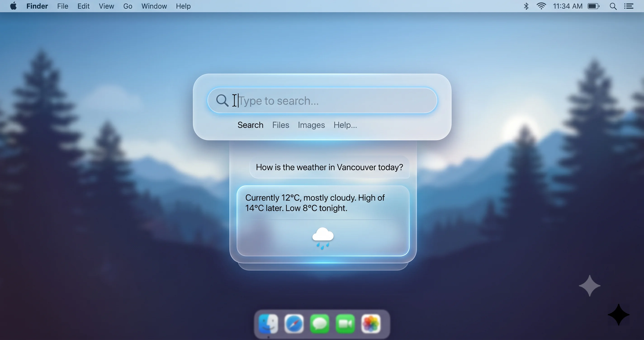
Task: Open the Help menu in menu bar
Action: (183, 6)
